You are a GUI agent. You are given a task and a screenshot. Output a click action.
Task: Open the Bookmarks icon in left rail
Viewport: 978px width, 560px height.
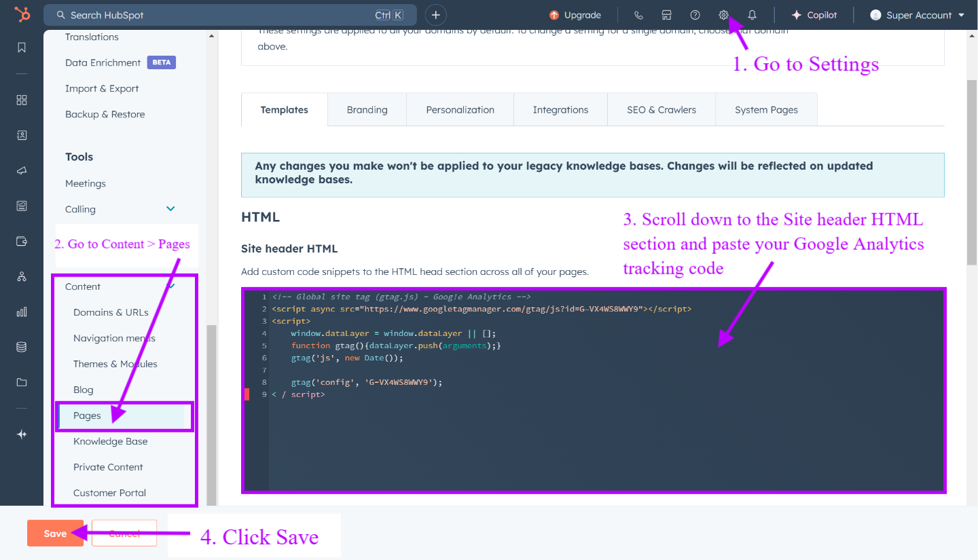(22, 48)
